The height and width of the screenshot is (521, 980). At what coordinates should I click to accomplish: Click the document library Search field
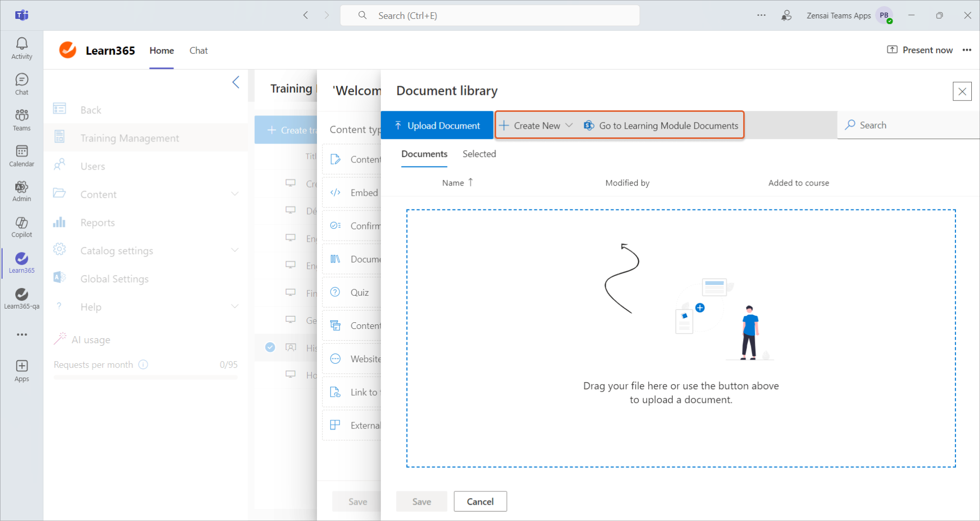pyautogui.click(x=909, y=125)
